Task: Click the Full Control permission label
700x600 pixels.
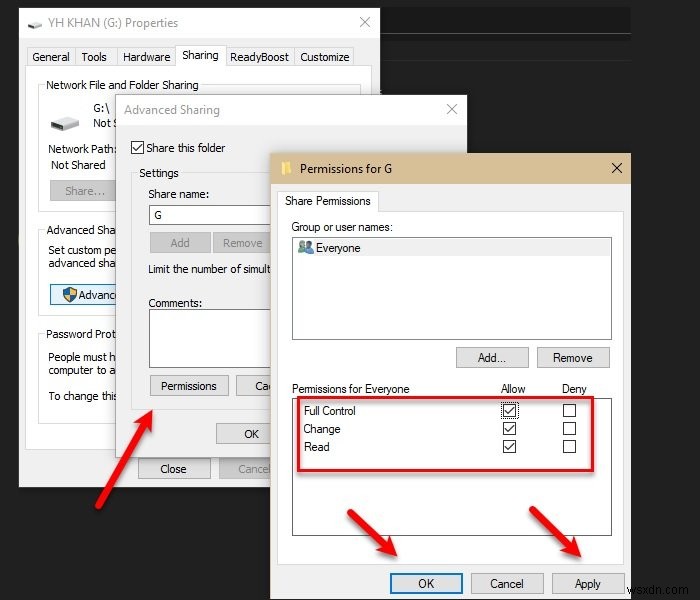Action: pyautogui.click(x=329, y=411)
